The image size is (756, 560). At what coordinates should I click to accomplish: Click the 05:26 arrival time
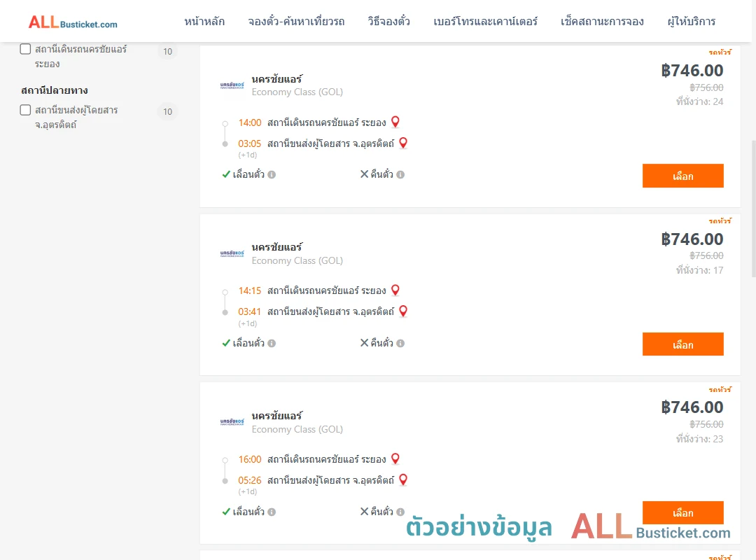[x=250, y=480]
